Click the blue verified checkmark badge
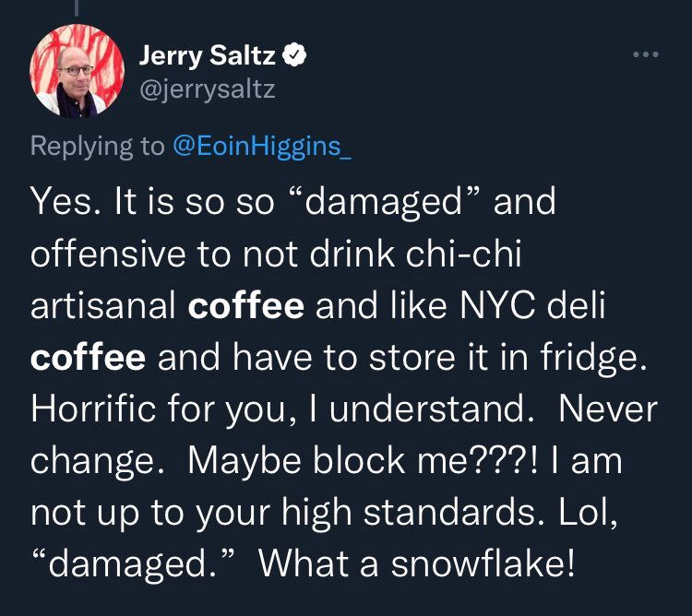Viewport: 692px width, 616px height. pos(293,57)
